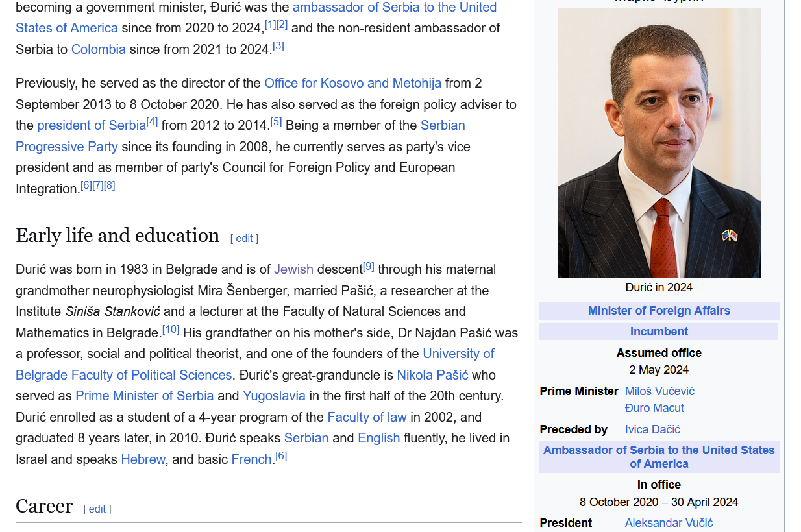Open the 'University of' link text
Viewport: 801px width, 532px height.
(458, 354)
